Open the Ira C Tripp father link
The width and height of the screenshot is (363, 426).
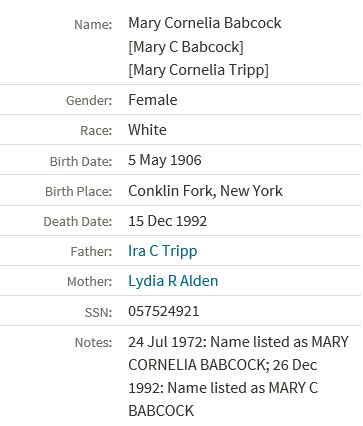coord(163,251)
